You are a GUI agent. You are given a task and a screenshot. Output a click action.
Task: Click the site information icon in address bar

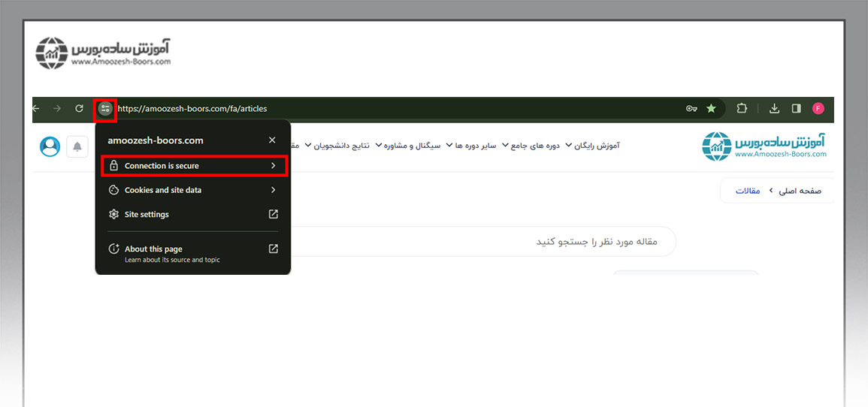click(x=104, y=109)
